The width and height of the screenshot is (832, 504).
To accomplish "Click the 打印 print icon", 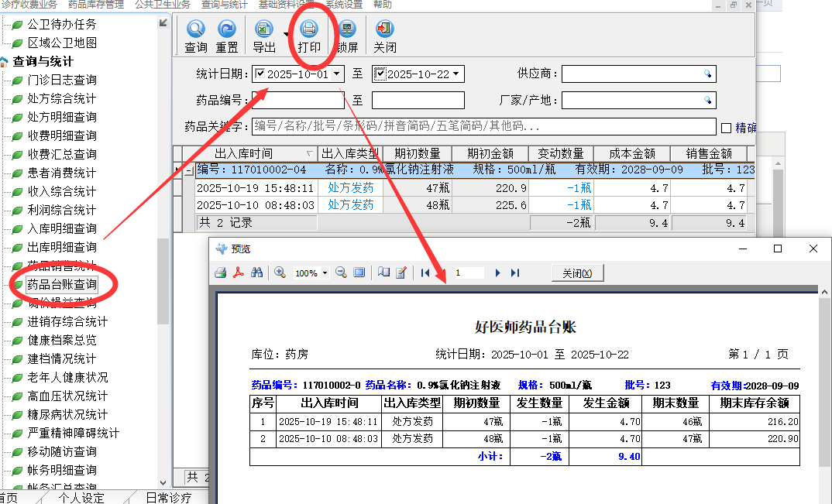I will (x=309, y=36).
